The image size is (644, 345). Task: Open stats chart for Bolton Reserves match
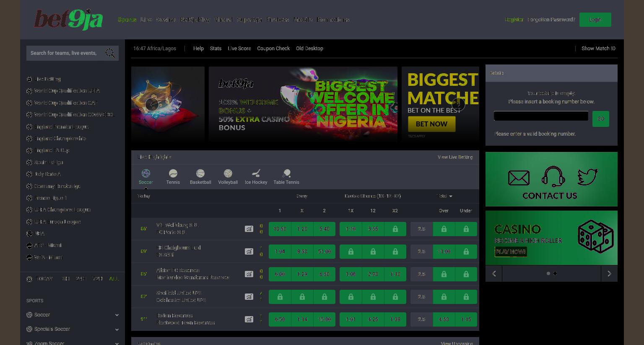[x=249, y=319]
